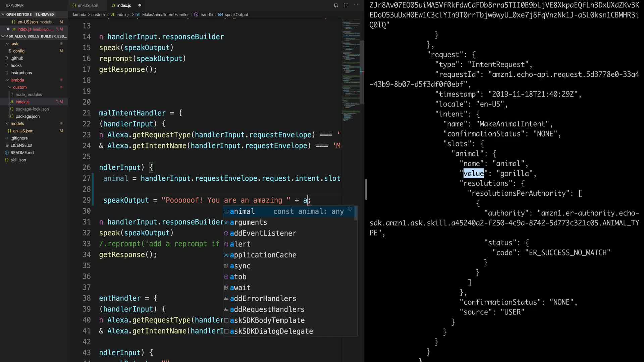Expand the node_modules folder
The image size is (644, 362).
[x=12, y=95]
